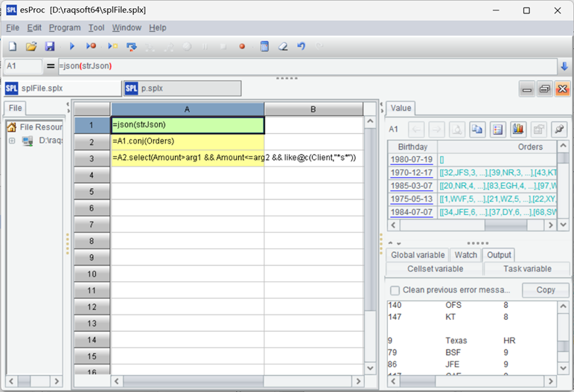Viewport: 574px width, 392px height.
Task: Open a file with the folder icon
Action: (x=31, y=46)
